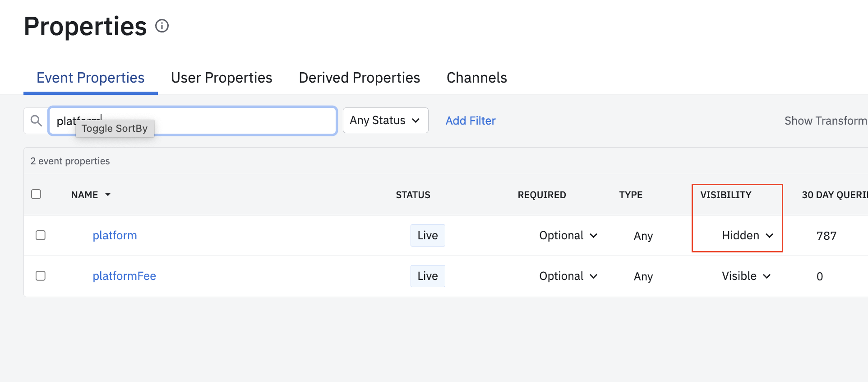Click the info icon beside Properties title
The image size is (868, 382).
pos(162,26)
